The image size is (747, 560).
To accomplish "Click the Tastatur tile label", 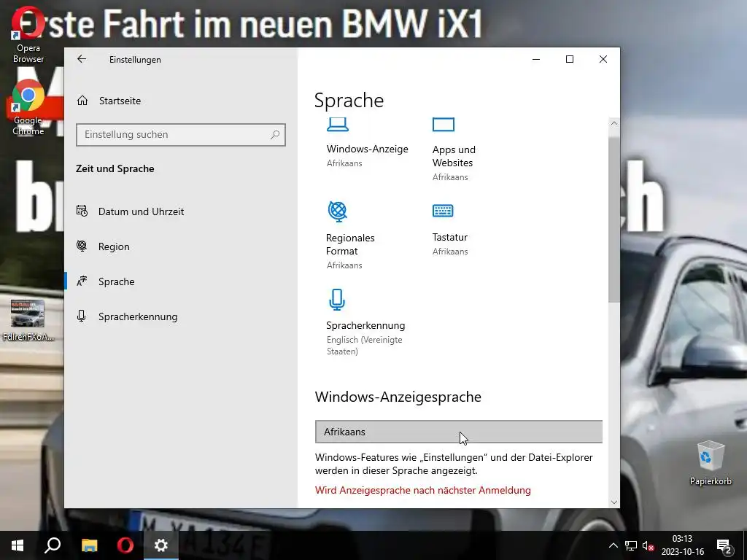I will coord(449,237).
